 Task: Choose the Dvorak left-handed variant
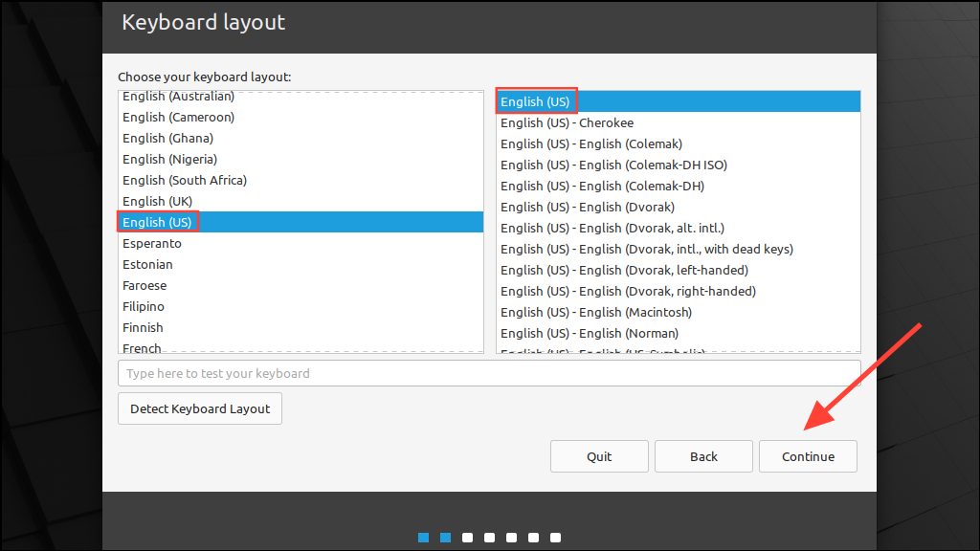624,270
